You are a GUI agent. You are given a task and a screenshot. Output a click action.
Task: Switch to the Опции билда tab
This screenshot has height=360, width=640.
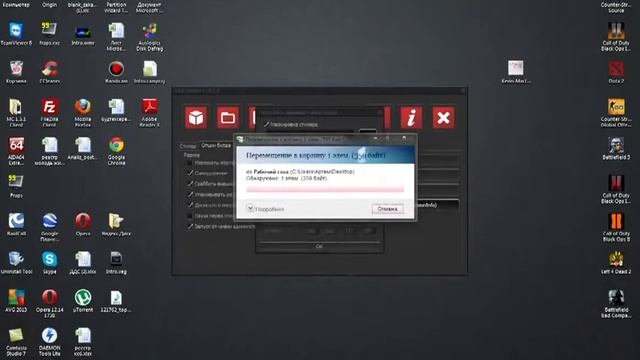(x=216, y=145)
